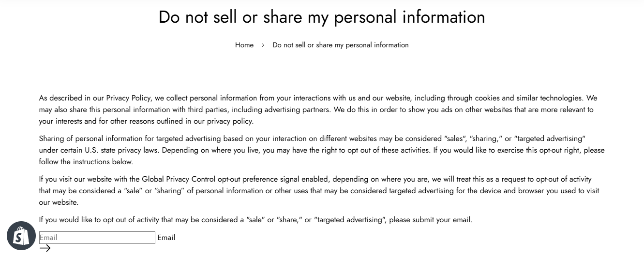Click sentence starting "If you would like to opt out"
This screenshot has width=644, height=256.
pos(255,220)
